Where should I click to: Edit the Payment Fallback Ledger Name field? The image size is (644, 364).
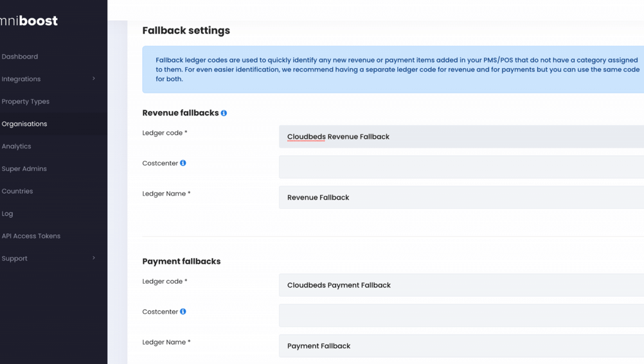pos(461,345)
